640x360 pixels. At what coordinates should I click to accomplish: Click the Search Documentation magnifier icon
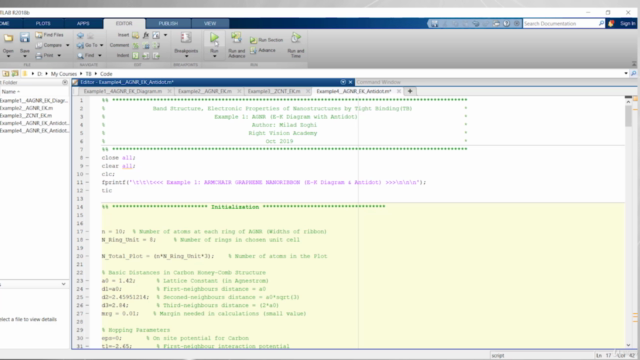point(601,24)
